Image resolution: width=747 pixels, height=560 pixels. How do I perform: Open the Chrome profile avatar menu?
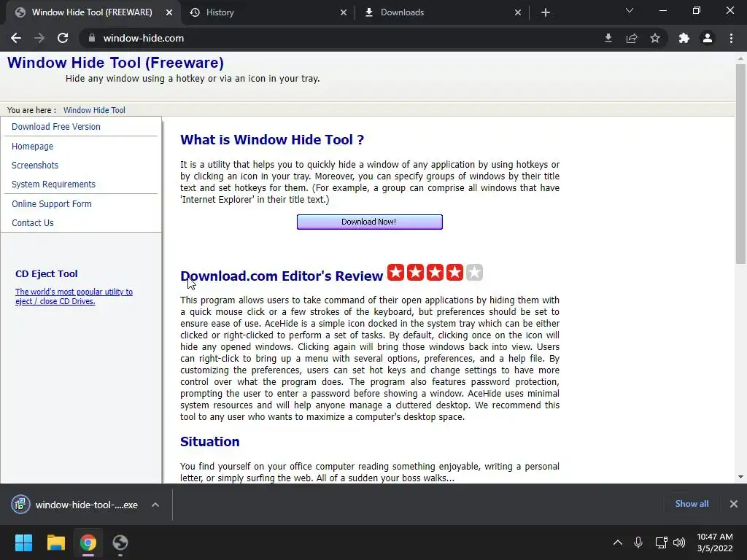(x=708, y=38)
